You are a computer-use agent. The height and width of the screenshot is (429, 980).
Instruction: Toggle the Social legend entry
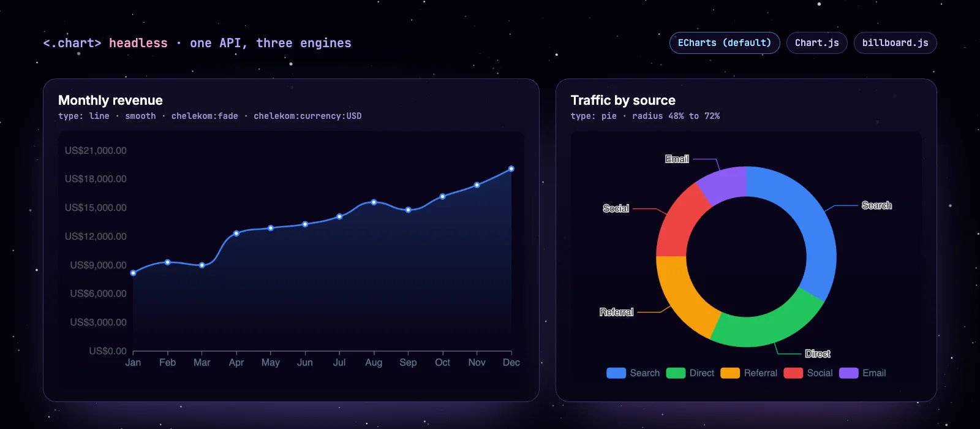[809, 373]
